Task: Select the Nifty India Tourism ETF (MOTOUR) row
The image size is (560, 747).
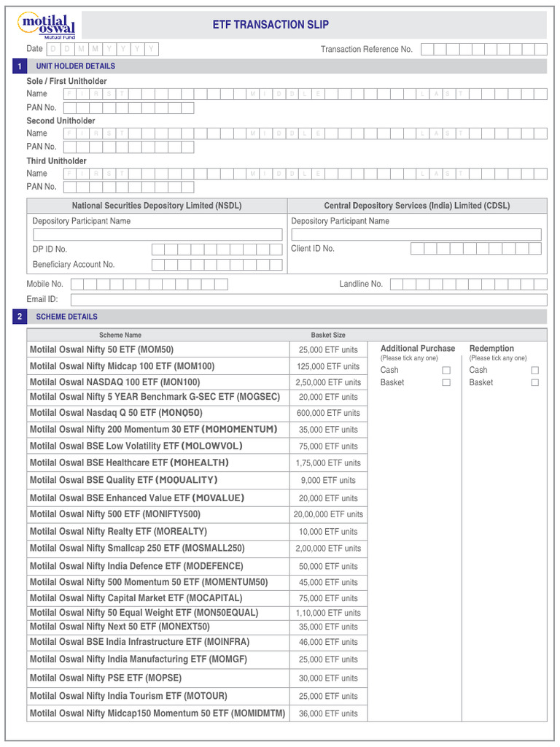Action: pyautogui.click(x=197, y=697)
